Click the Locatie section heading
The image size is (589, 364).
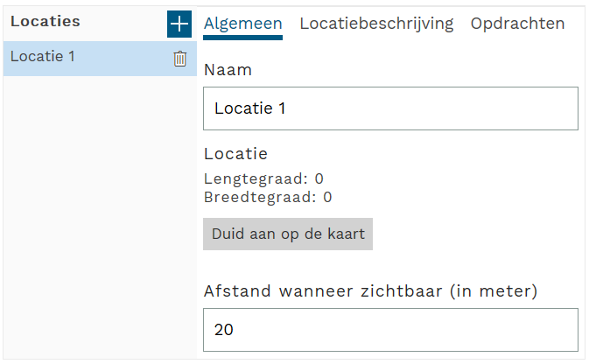tap(235, 154)
